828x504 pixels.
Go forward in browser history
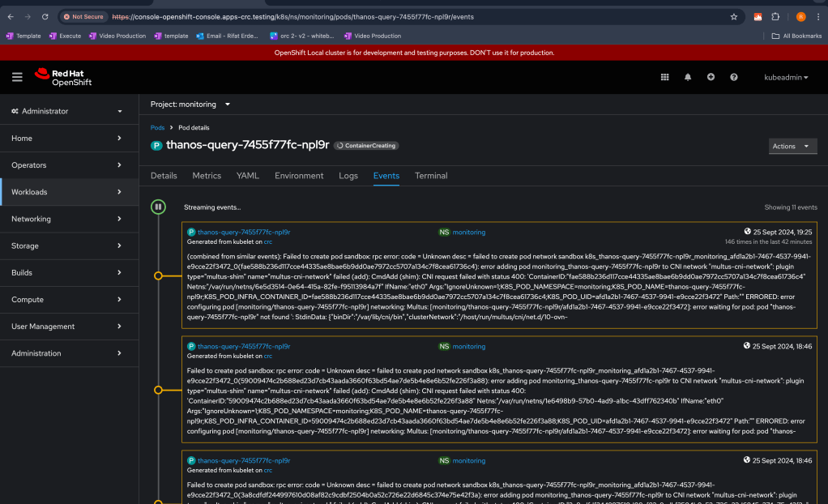coord(28,17)
